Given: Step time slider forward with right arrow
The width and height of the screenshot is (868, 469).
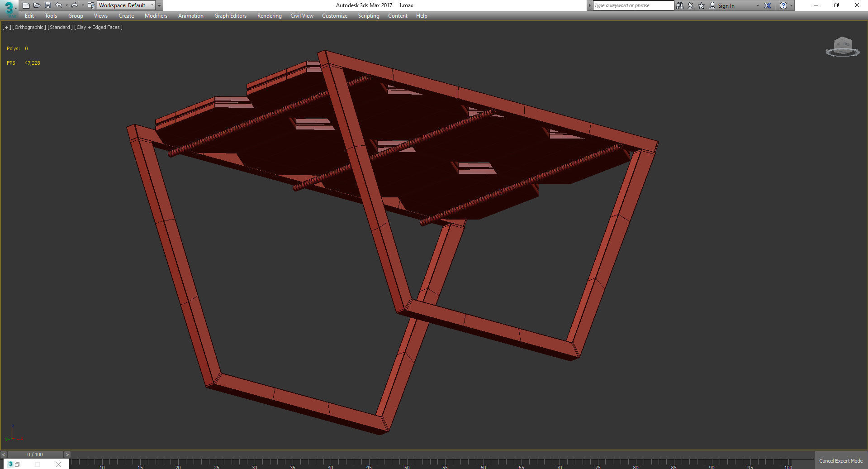Looking at the screenshot, I should [67, 455].
